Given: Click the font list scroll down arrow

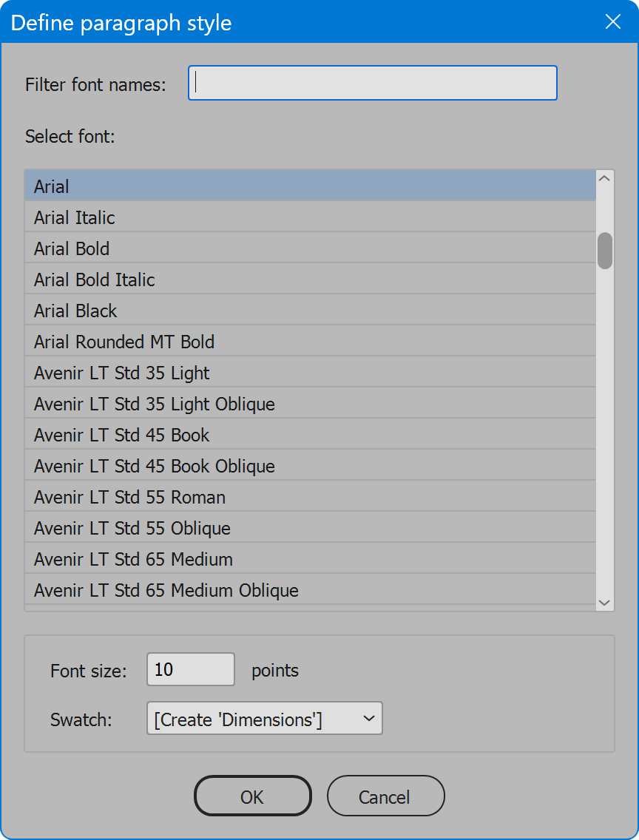Looking at the screenshot, I should [x=604, y=603].
